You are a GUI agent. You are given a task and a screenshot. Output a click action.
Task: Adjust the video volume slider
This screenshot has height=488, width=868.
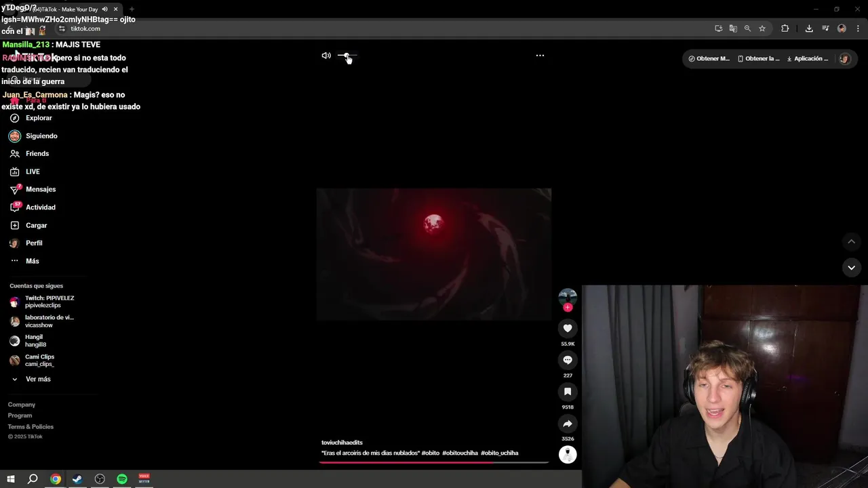coord(347,56)
